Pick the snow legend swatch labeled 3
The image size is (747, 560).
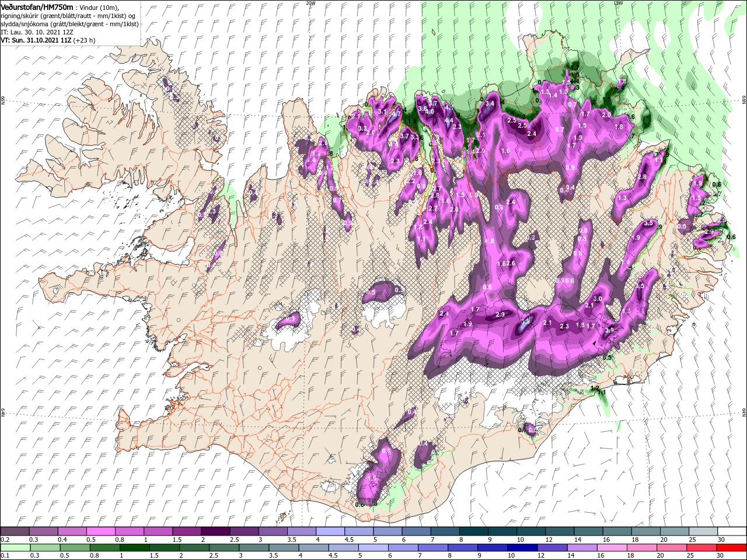pos(272,531)
